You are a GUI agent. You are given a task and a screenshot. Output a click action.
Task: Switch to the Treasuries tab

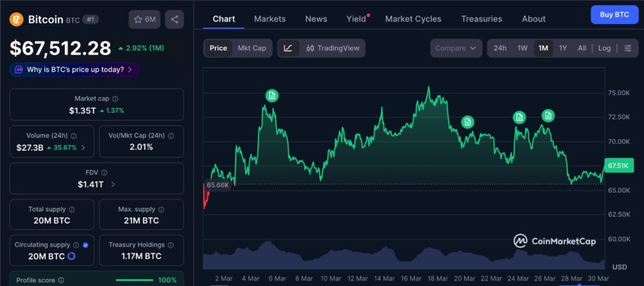click(481, 19)
